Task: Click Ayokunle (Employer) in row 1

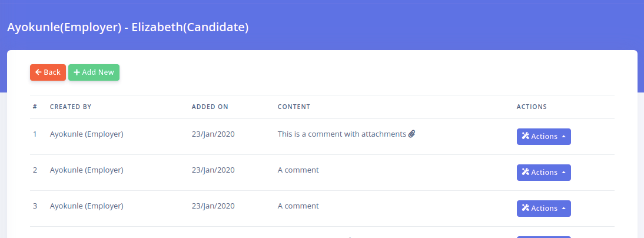Action: pos(87,134)
